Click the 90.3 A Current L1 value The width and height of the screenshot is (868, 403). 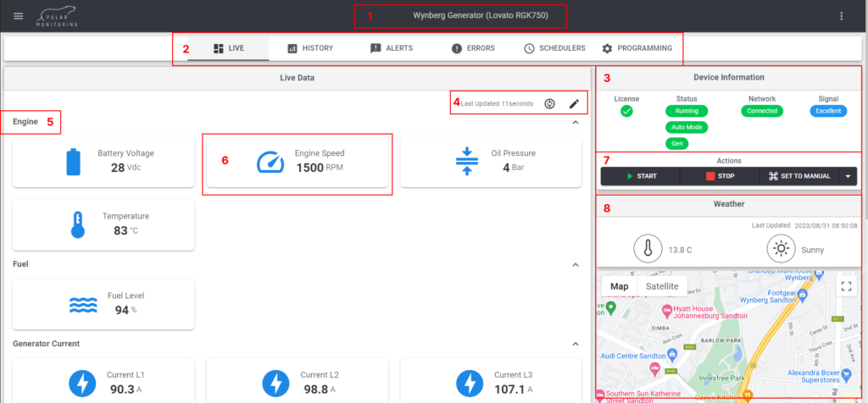(x=125, y=389)
